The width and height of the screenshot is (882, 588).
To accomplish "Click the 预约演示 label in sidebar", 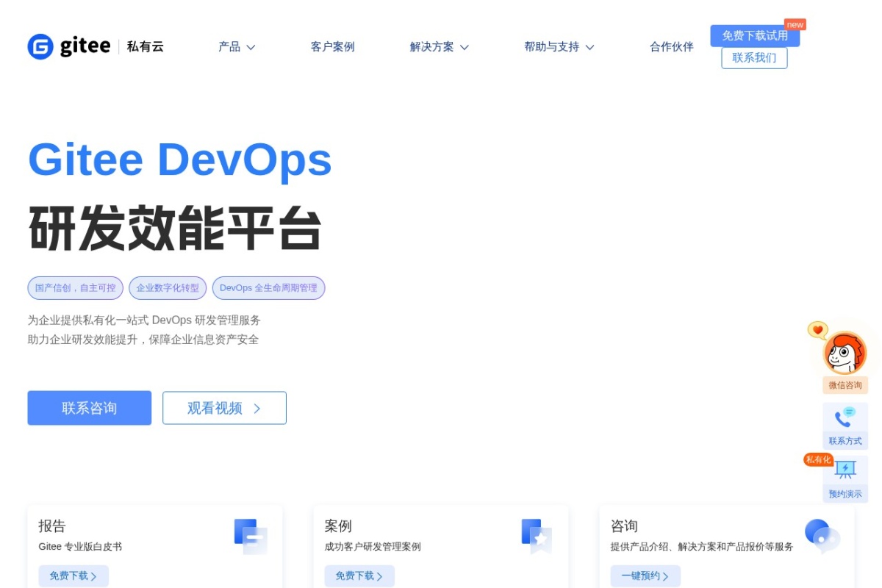I will click(845, 494).
